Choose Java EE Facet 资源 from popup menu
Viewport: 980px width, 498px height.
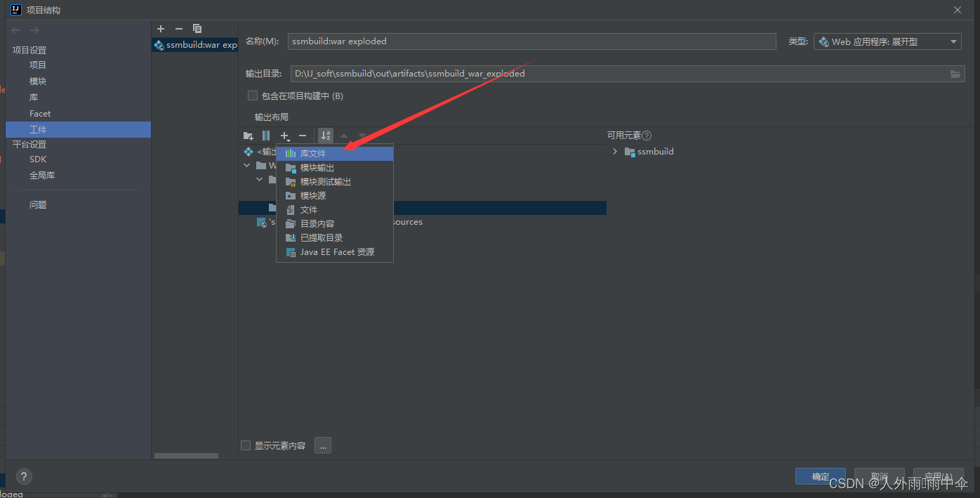click(x=335, y=252)
